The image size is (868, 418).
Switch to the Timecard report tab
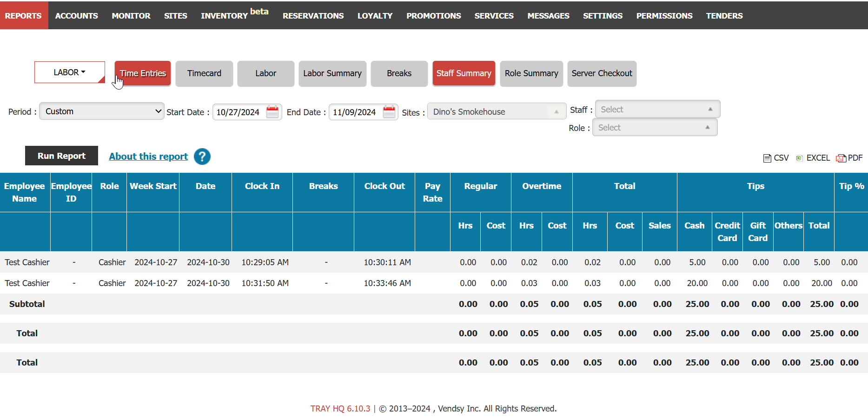point(204,73)
